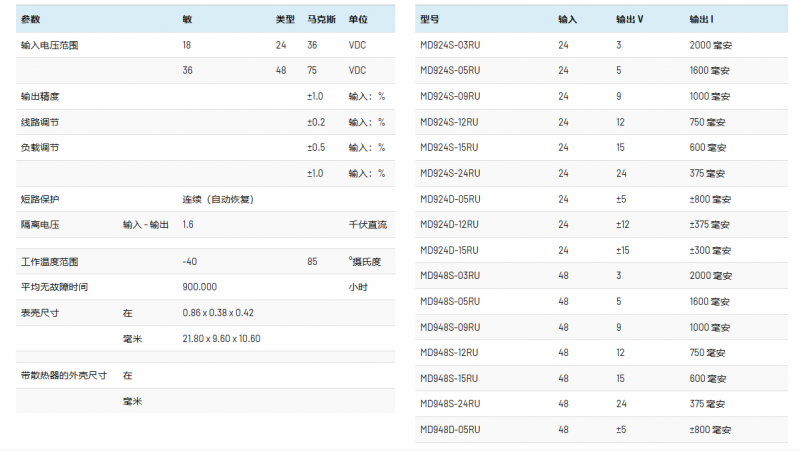The width and height of the screenshot is (800, 451).
Task: Click the -40 minimum temperature value
Action: click(x=190, y=262)
